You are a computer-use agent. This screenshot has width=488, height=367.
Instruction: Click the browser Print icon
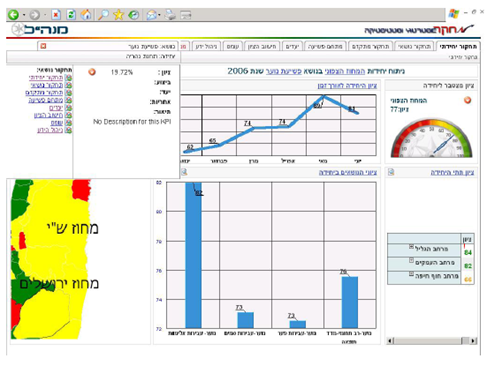(170, 15)
